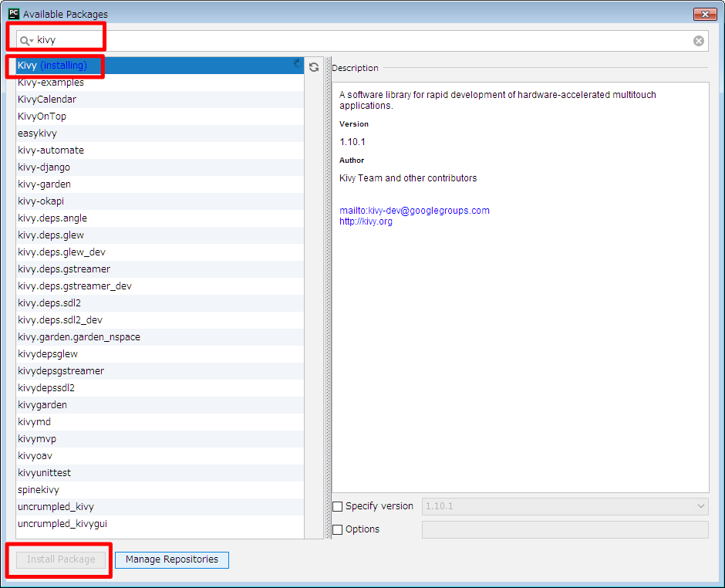Click the Install Package button

click(60, 559)
